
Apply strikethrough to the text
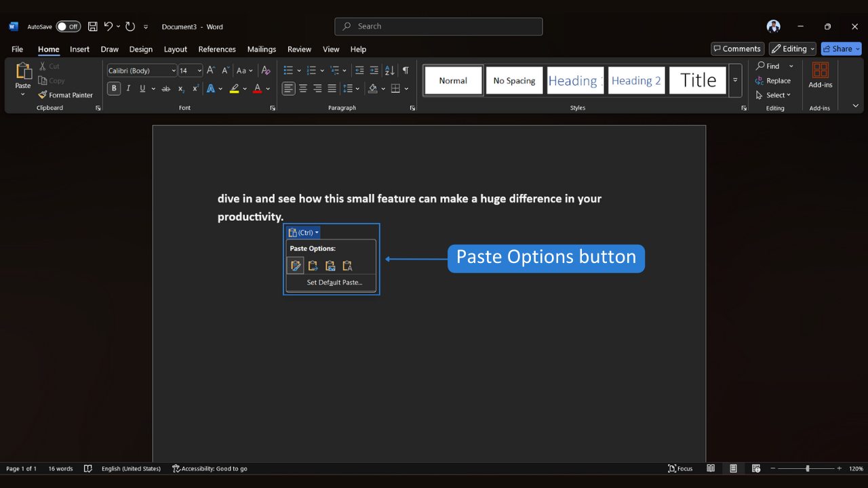pos(165,88)
